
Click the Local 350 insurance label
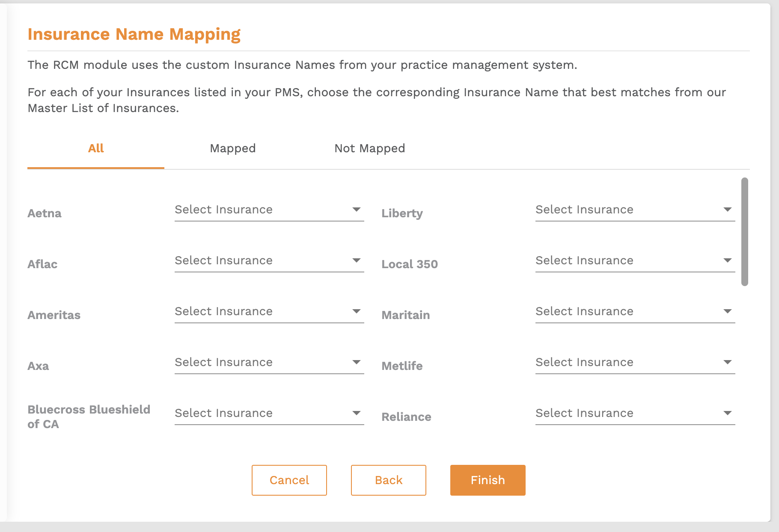click(410, 264)
